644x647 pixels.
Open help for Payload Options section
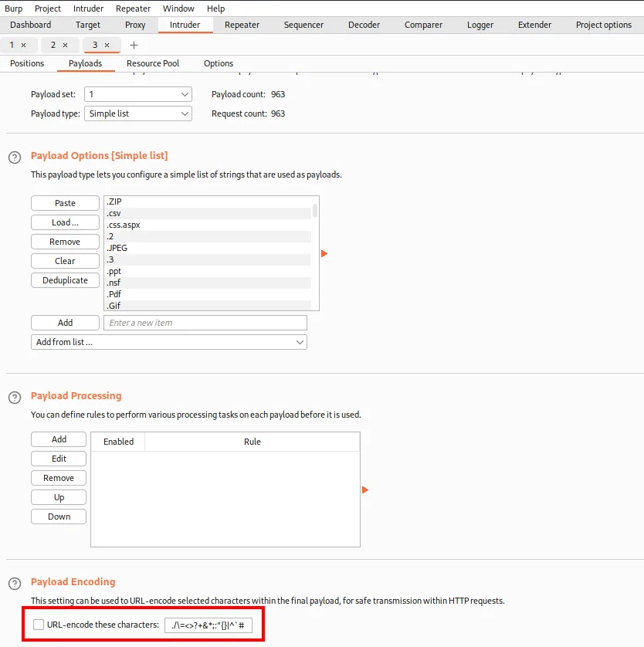[15, 158]
